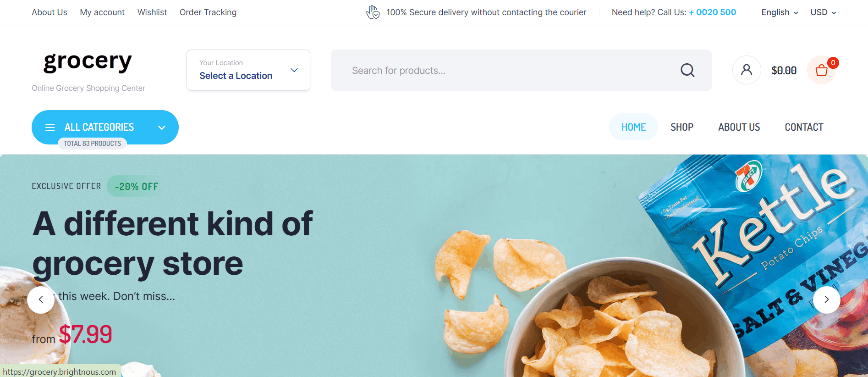
Task: Open the shopping cart basket icon
Action: [821, 71]
